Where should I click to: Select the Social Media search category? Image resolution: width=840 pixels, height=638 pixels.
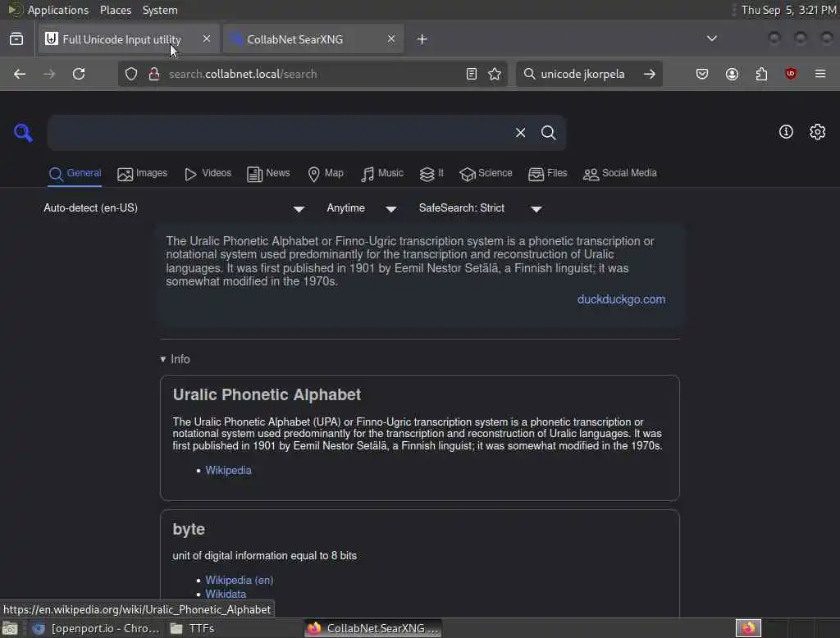(620, 174)
